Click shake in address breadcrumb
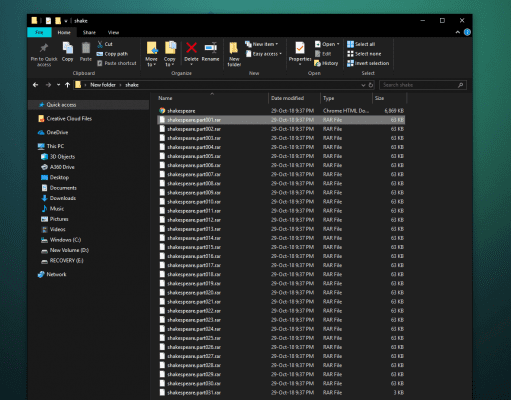 pyautogui.click(x=132, y=85)
